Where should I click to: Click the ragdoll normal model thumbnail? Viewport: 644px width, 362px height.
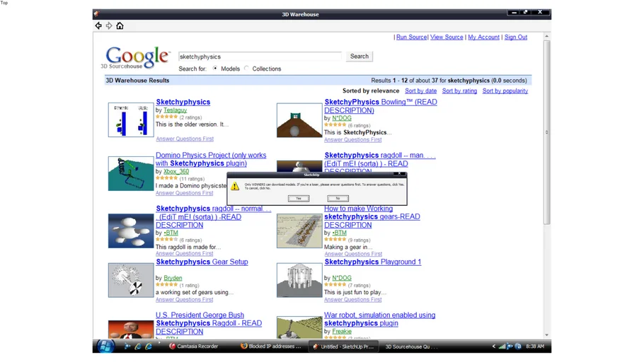coord(131,230)
